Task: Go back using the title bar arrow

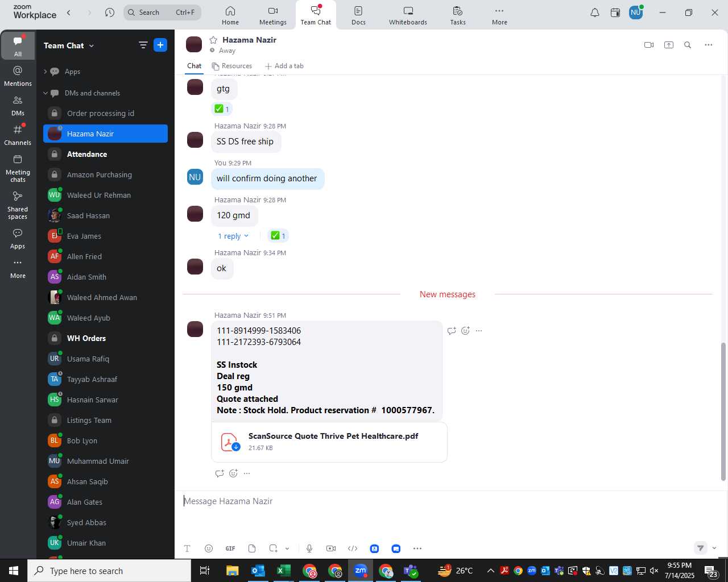Action: point(69,13)
